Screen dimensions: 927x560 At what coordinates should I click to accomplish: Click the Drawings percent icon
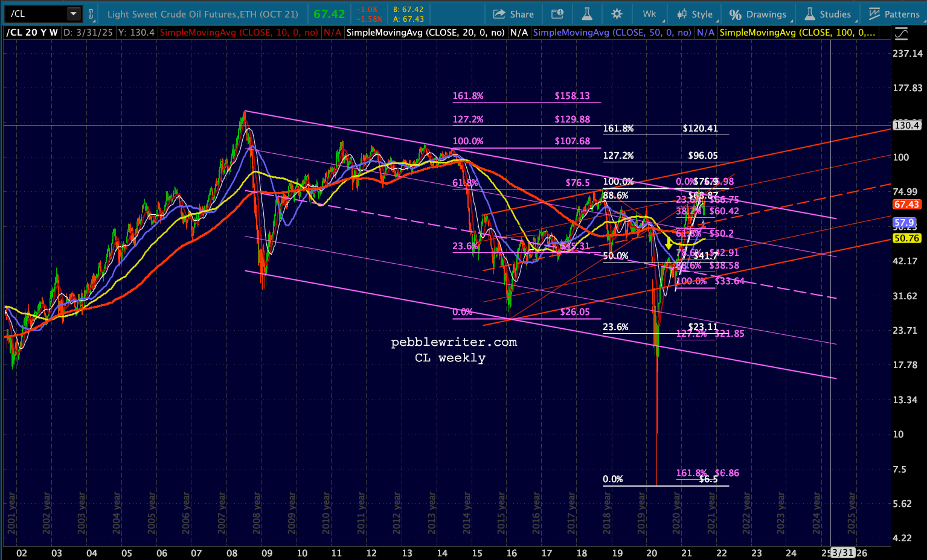coord(735,14)
